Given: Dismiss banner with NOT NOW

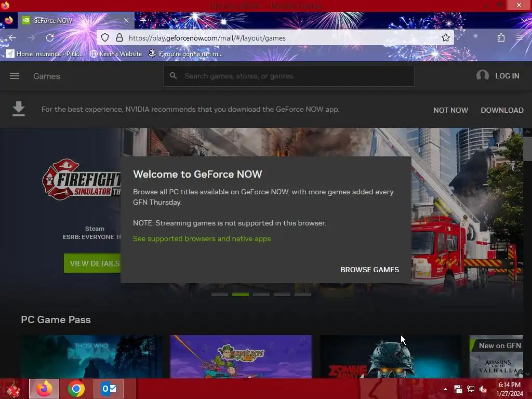Looking at the screenshot, I should tap(450, 110).
